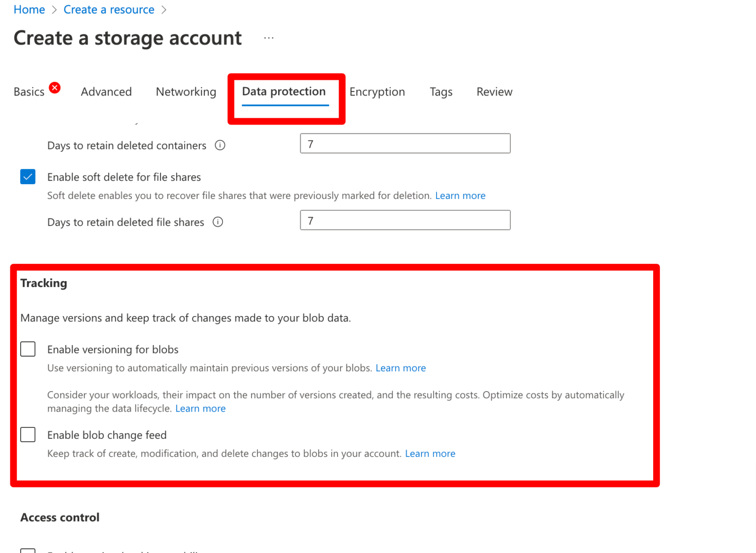
Task: Click the days to retain deleted containers input field
Action: pos(405,143)
